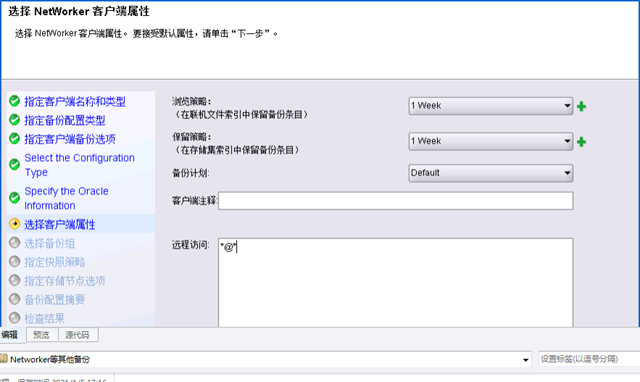The image size is (640, 382).
Task: Click green checkmark beside 指定备份配置类型
Action: (14, 120)
